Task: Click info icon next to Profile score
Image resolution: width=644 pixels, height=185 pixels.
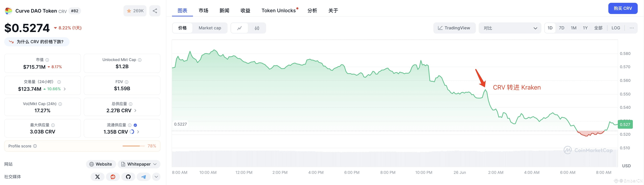Action: pos(35,146)
